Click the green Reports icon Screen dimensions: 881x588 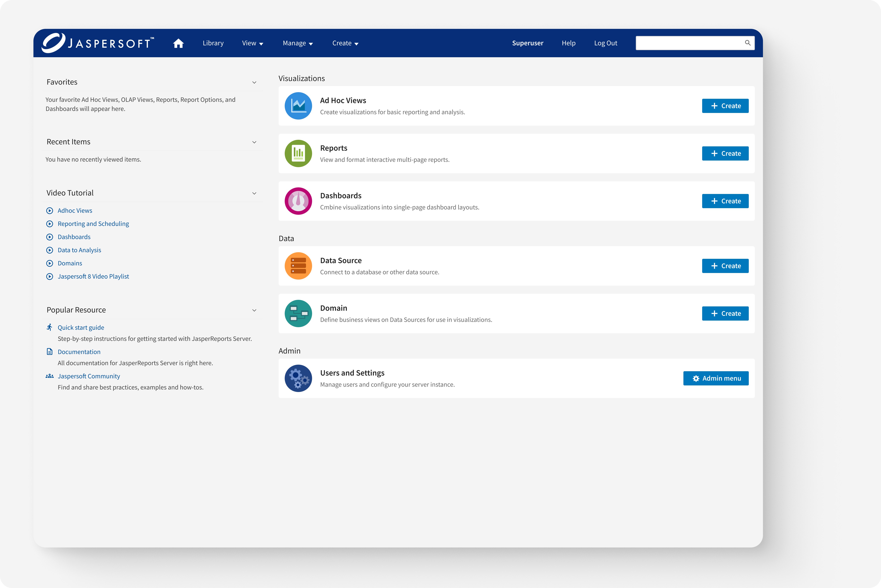point(298,153)
